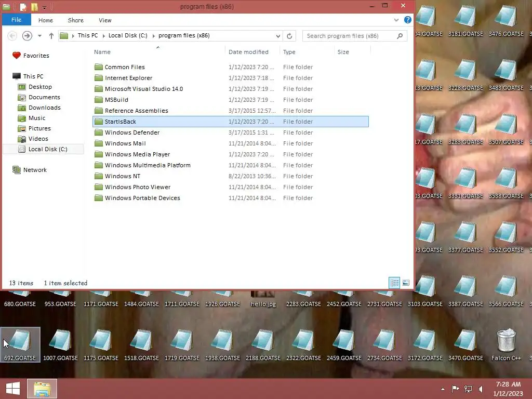Select the Windows Media Player folder
The width and height of the screenshot is (532, 399).
[137, 154]
